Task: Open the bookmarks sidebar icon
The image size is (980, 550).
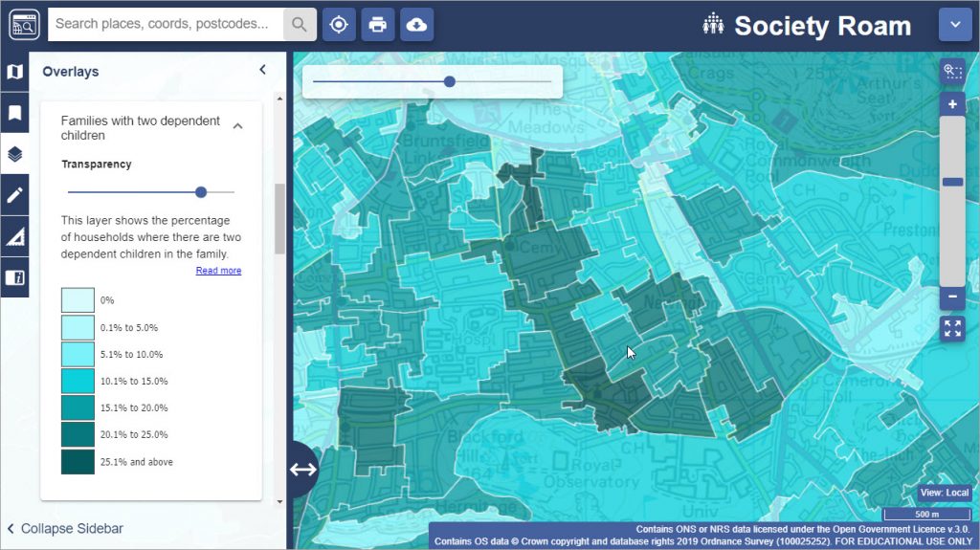Action: 14,113
